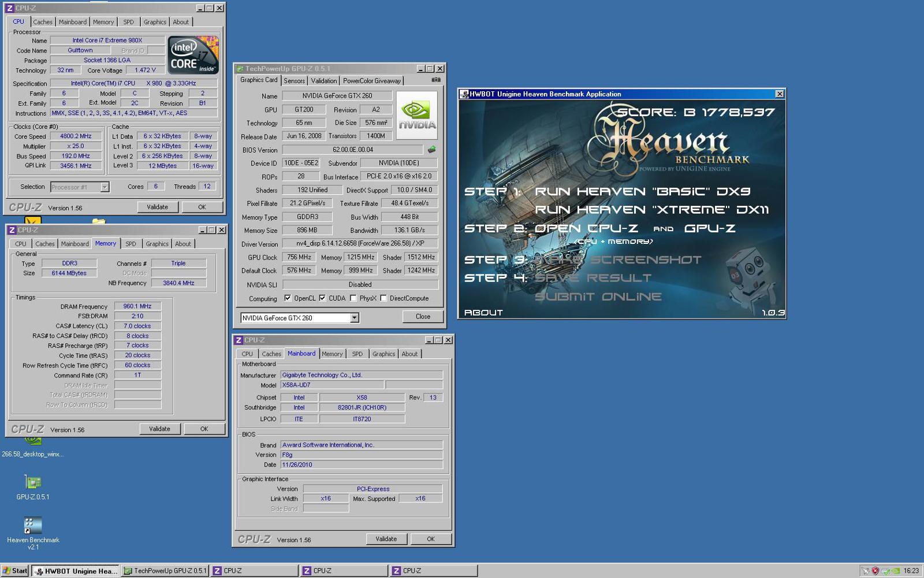Enable the DirectCompute checkbox in GPU-Z
The height and width of the screenshot is (578, 924).
point(383,298)
